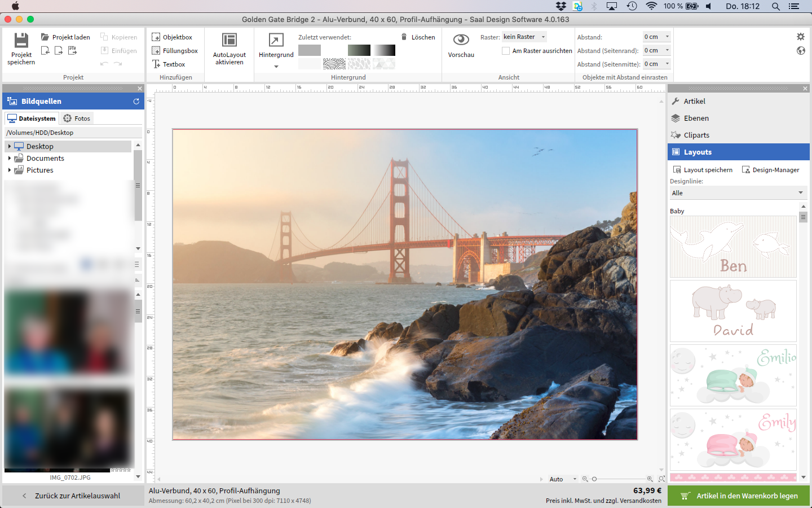This screenshot has height=508, width=812.
Task: Switch to the Fotos tab
Action: [x=77, y=119]
